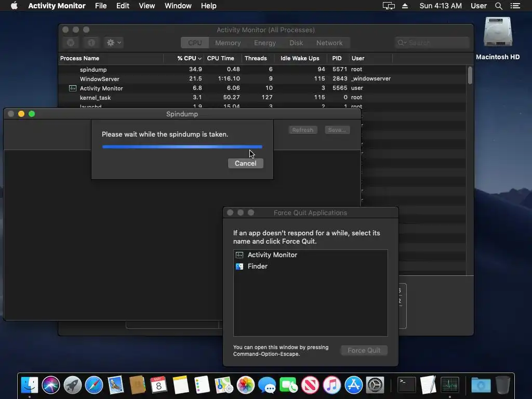The image size is (532, 399).
Task: Sort by Process Name column header
Action: 111,58
